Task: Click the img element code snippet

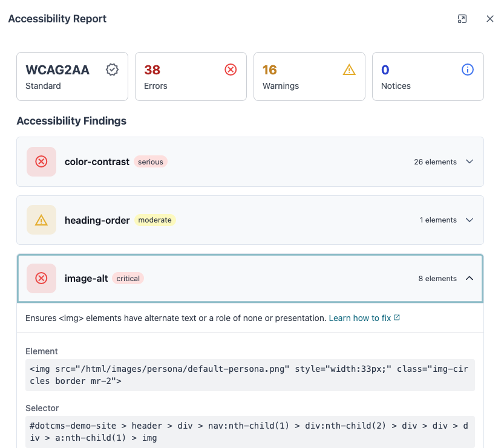Action: pyautogui.click(x=250, y=375)
